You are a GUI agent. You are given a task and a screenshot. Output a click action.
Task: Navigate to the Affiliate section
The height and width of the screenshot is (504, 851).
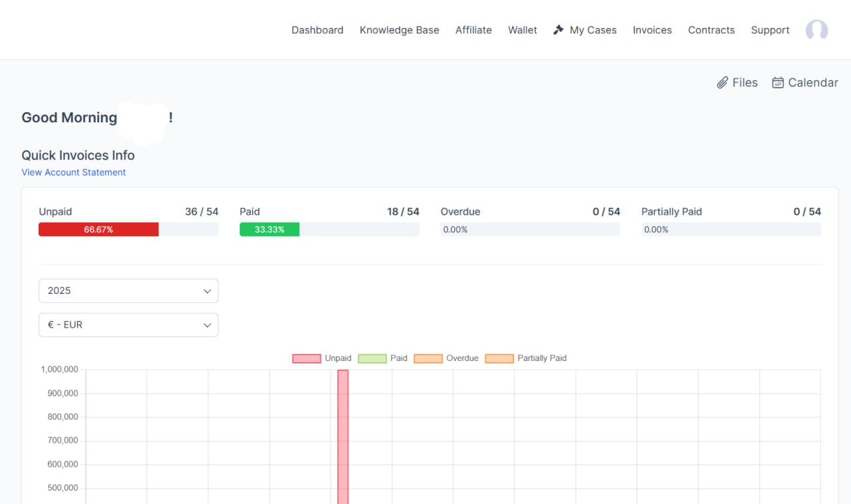pyautogui.click(x=473, y=30)
